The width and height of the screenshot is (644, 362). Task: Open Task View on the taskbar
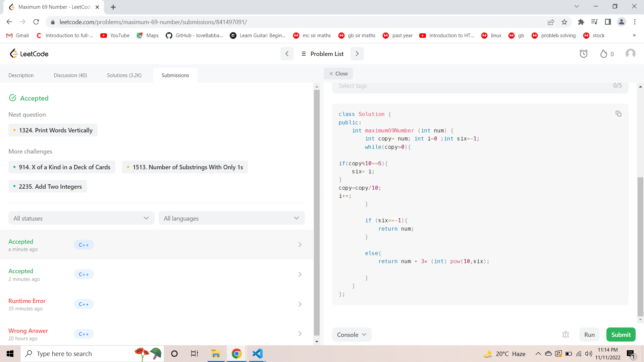pyautogui.click(x=195, y=354)
